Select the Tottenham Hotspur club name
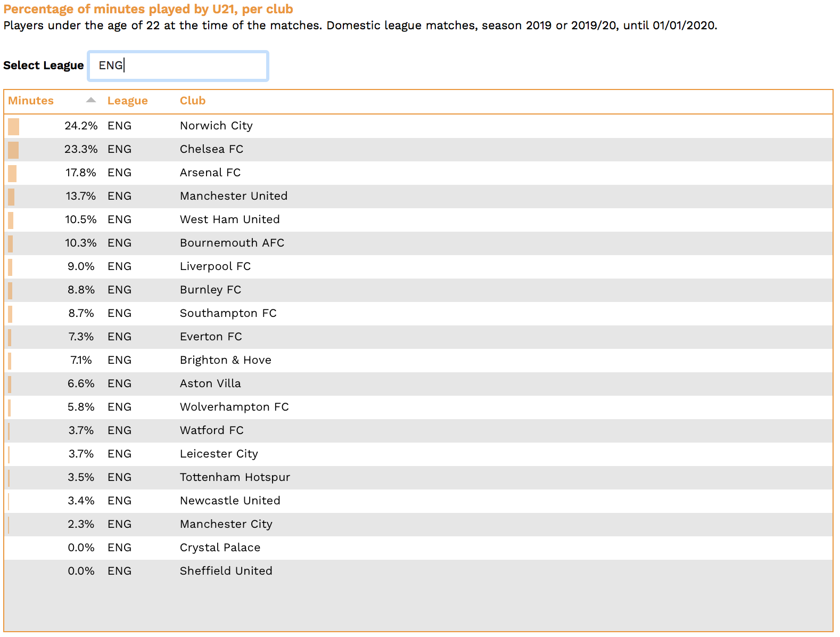 (235, 477)
